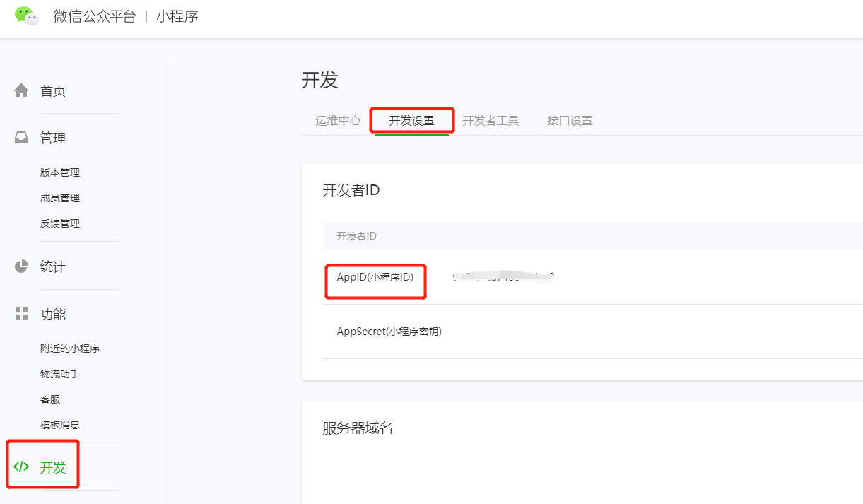Click the inbox icon next to 管理

tap(20, 137)
